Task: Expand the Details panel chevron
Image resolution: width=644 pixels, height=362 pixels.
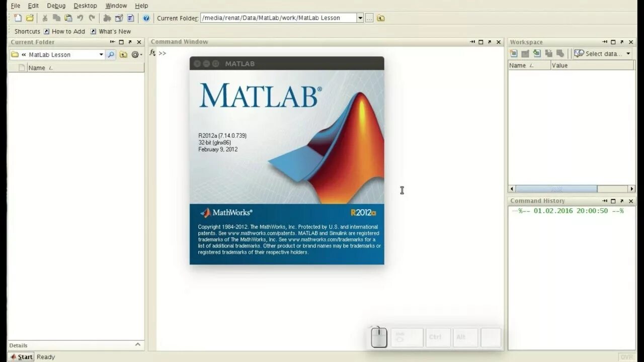Action: pyautogui.click(x=138, y=344)
